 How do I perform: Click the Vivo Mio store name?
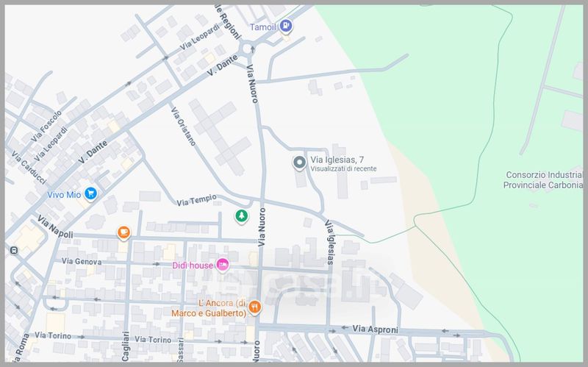click(62, 194)
